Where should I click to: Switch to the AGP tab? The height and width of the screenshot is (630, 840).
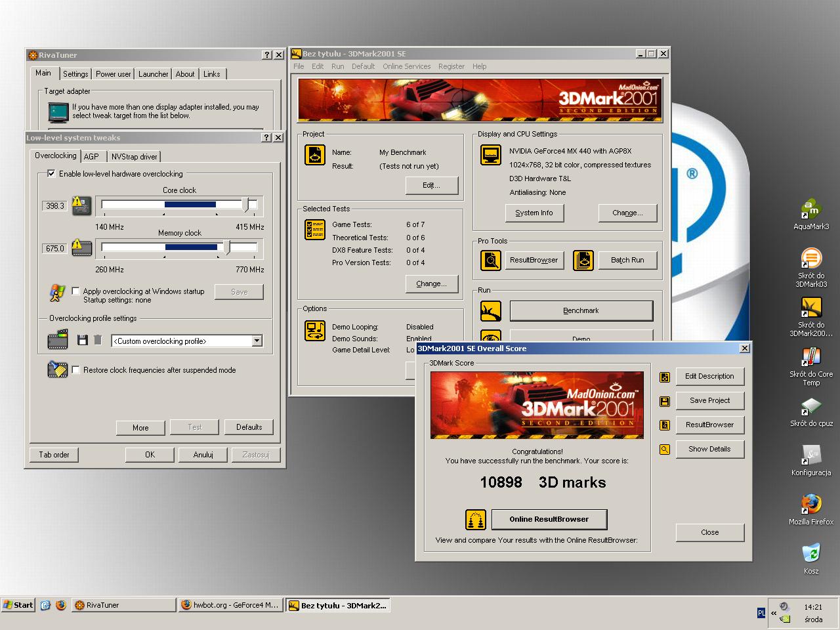click(91, 156)
